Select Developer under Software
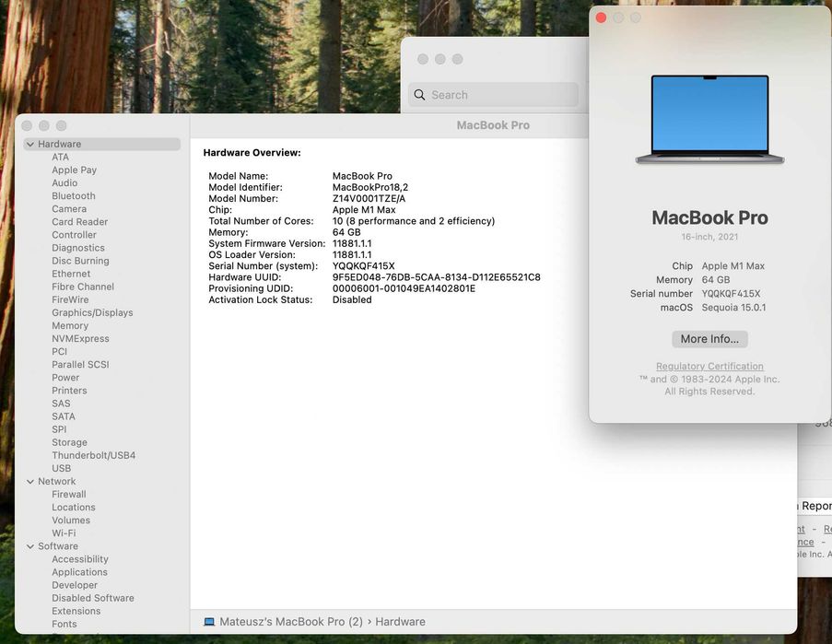 click(x=75, y=585)
